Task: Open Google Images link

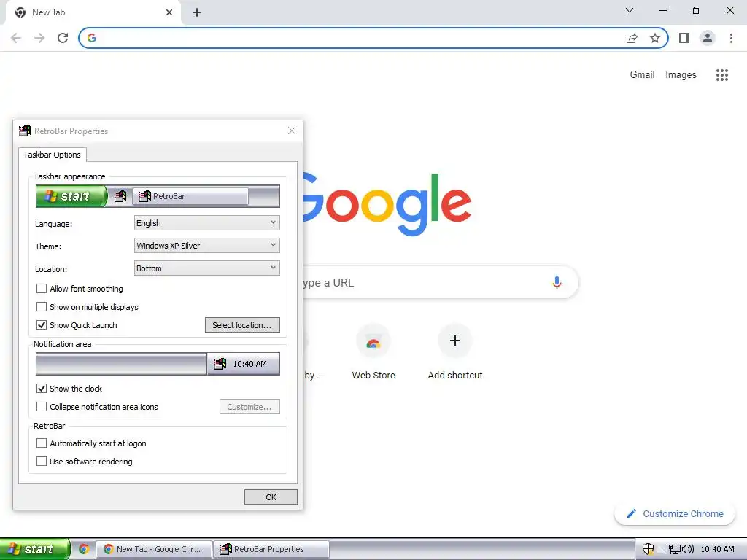Action: tap(681, 75)
